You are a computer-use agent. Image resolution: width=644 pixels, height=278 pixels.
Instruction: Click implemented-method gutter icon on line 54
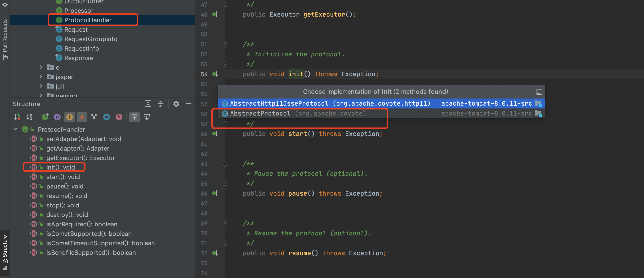point(215,74)
